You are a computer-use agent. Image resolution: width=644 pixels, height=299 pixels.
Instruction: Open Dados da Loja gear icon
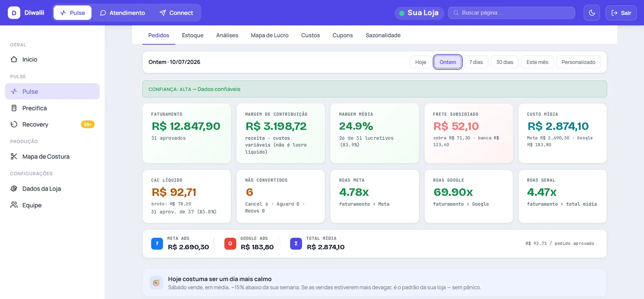14,189
